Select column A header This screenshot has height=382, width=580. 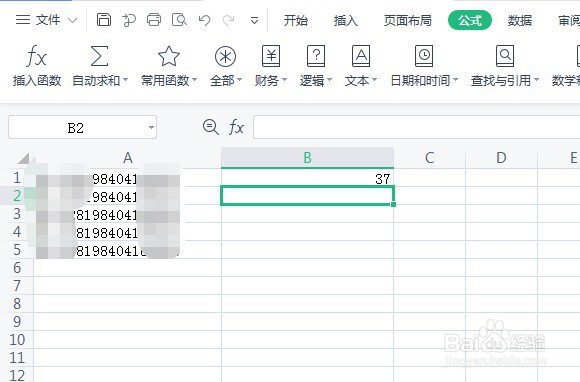[x=128, y=158]
